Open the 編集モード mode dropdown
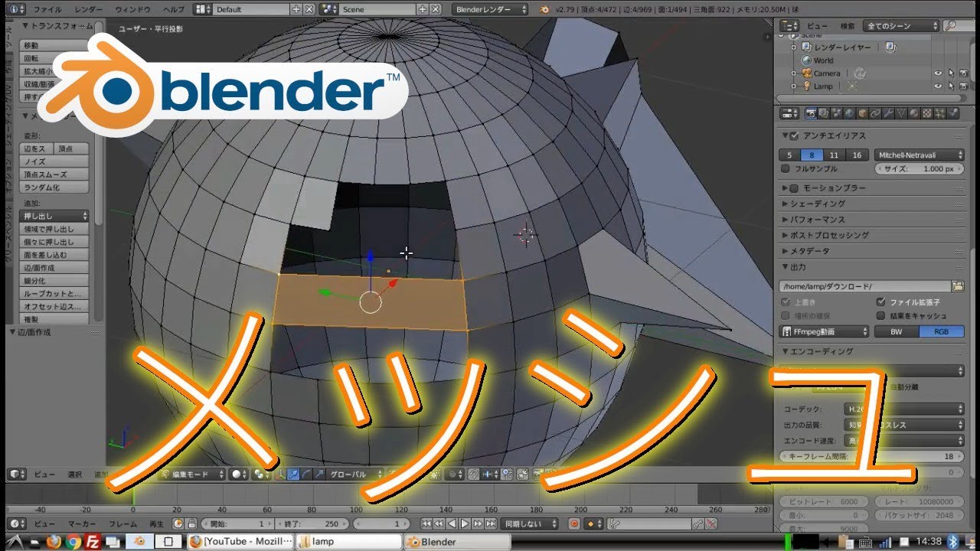 pyautogui.click(x=191, y=474)
